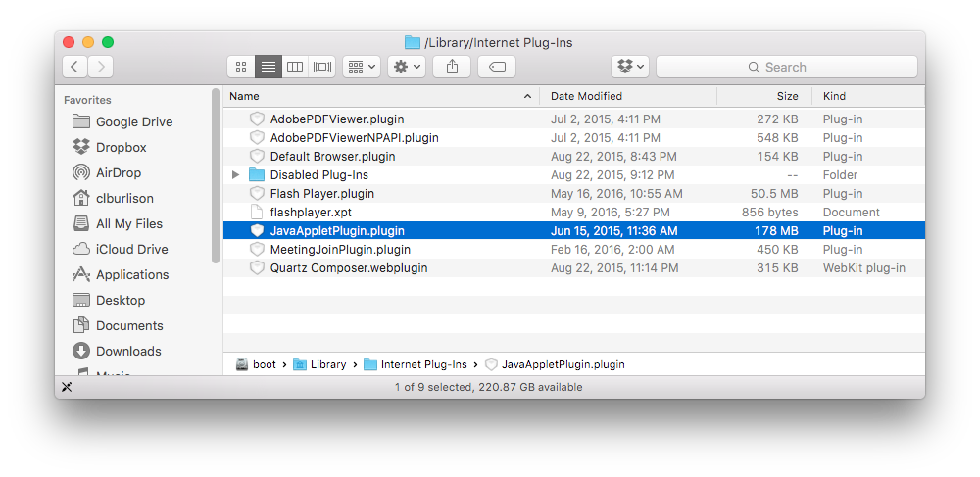The height and width of the screenshot is (477, 980).
Task: Go back with the left arrow
Action: point(75,67)
